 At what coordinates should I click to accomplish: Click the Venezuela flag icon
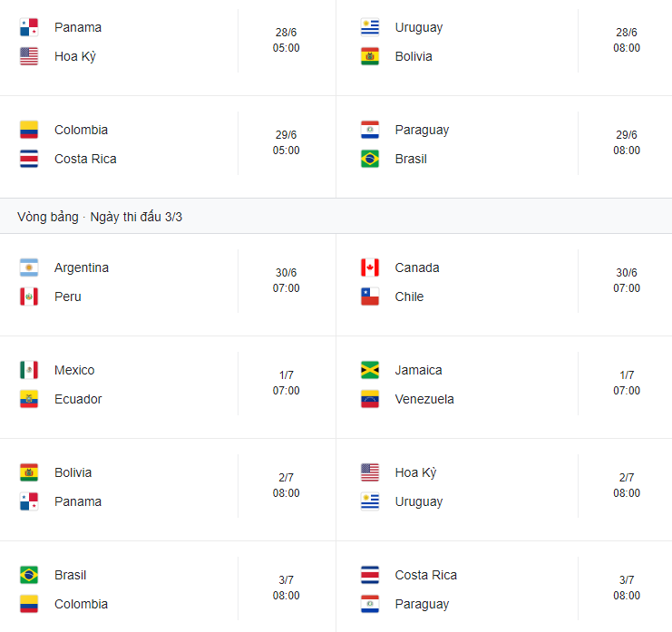[x=369, y=399]
